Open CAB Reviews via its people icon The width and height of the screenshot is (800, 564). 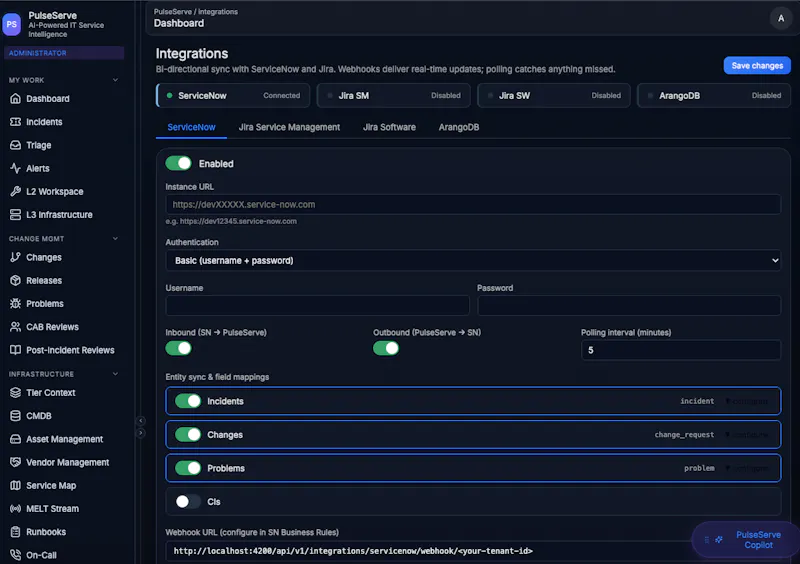click(15, 327)
